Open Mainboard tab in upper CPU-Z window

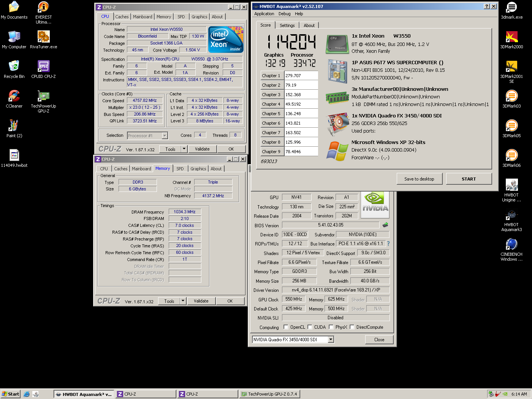coord(142,17)
